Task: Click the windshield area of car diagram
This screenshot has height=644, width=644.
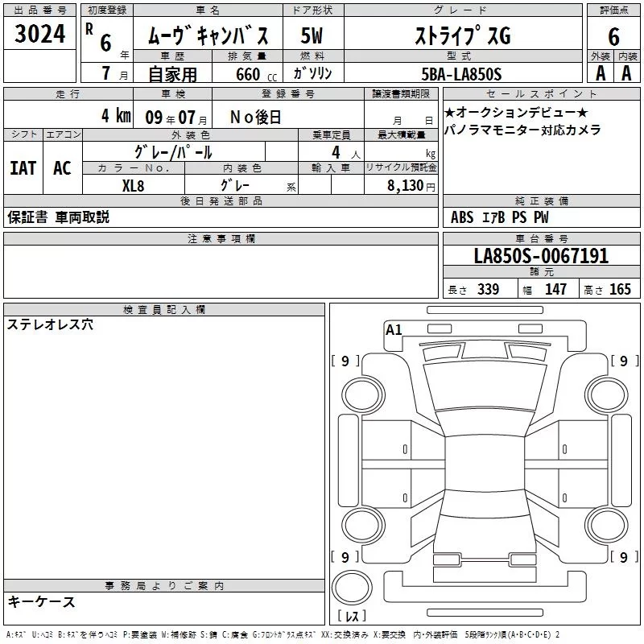Action: tap(485, 386)
